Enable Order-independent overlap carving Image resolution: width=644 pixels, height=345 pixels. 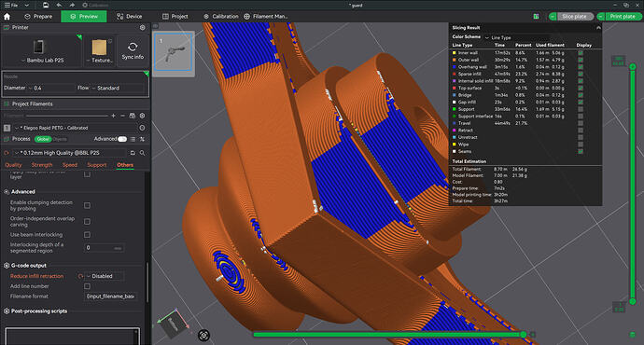click(87, 222)
